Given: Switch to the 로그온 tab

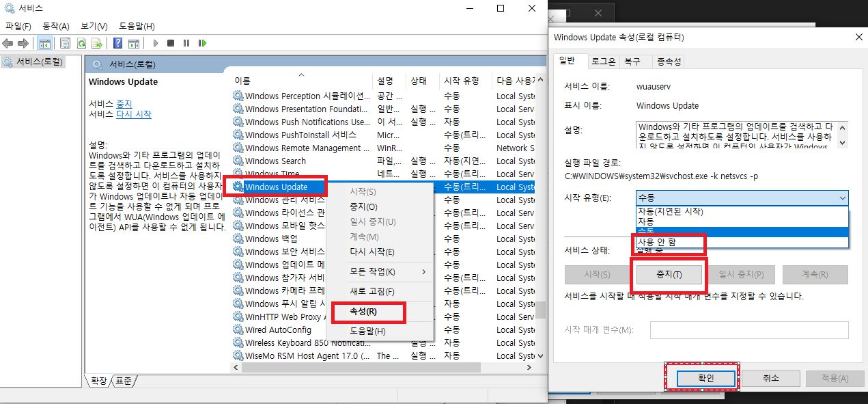Looking at the screenshot, I should 603,62.
